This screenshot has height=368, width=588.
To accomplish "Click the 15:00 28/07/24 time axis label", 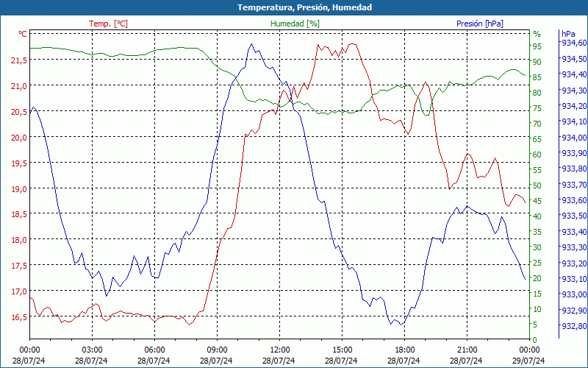I will (x=342, y=355).
